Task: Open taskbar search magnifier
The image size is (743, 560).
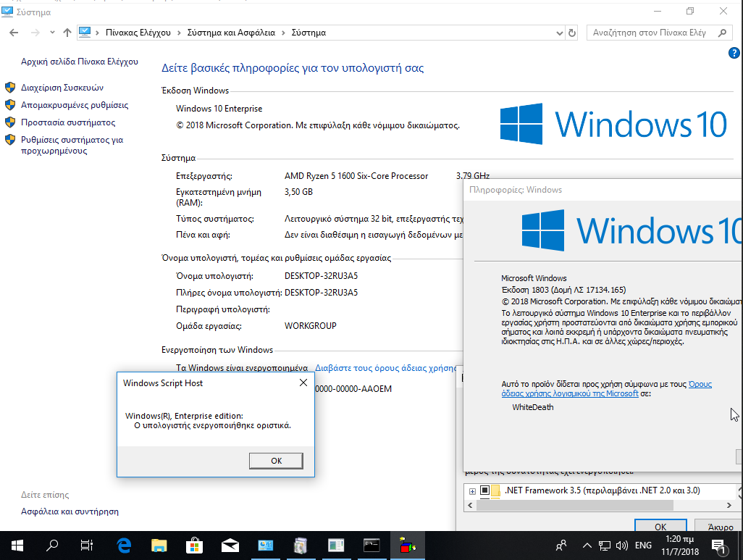Action: (52, 546)
